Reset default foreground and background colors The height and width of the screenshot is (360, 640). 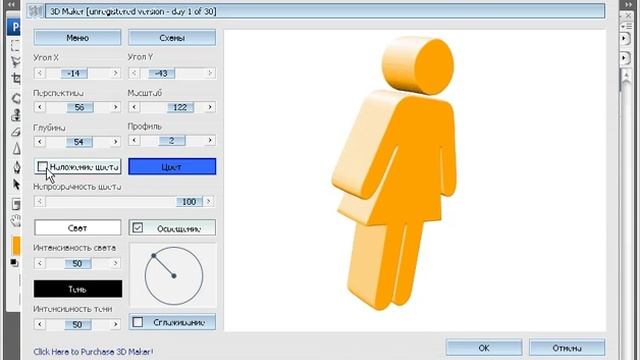[14, 263]
